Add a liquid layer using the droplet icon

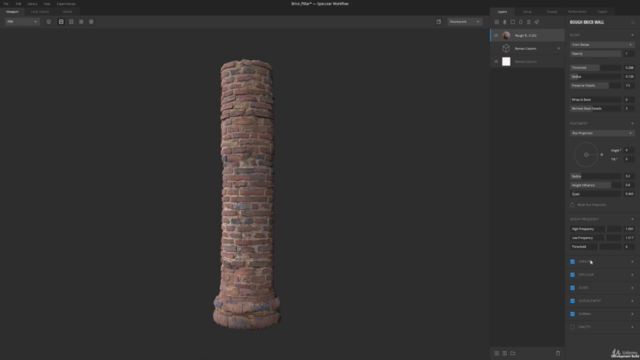coord(520,22)
